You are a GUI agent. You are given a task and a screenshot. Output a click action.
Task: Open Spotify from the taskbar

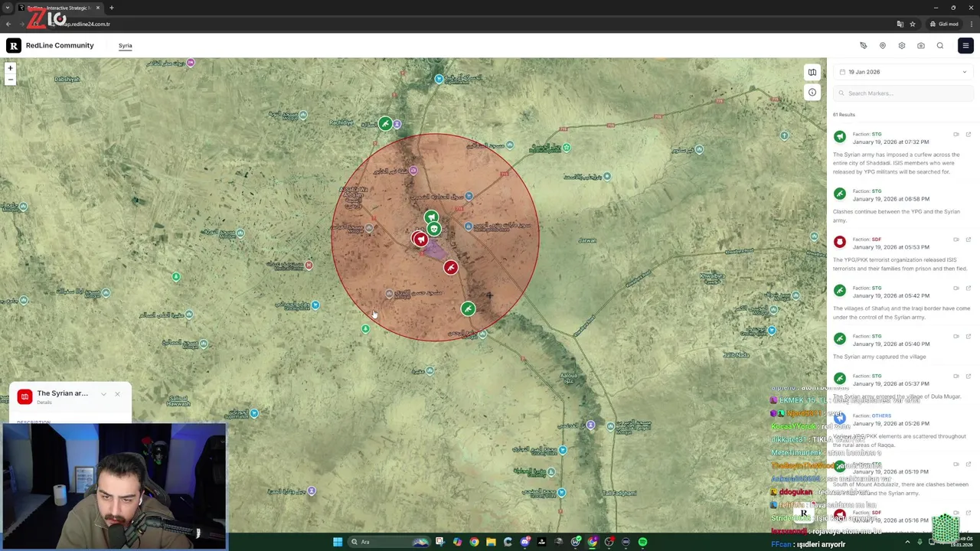pos(642,542)
